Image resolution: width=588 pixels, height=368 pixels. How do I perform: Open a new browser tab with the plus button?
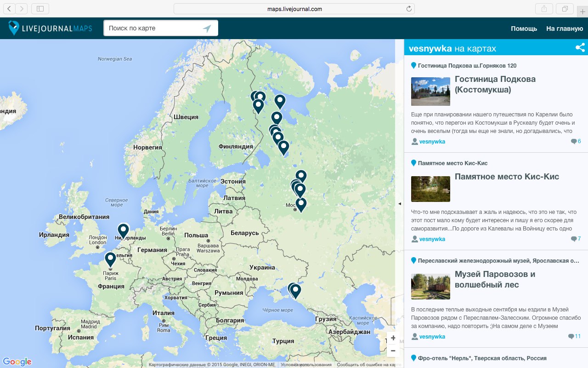click(x=582, y=12)
